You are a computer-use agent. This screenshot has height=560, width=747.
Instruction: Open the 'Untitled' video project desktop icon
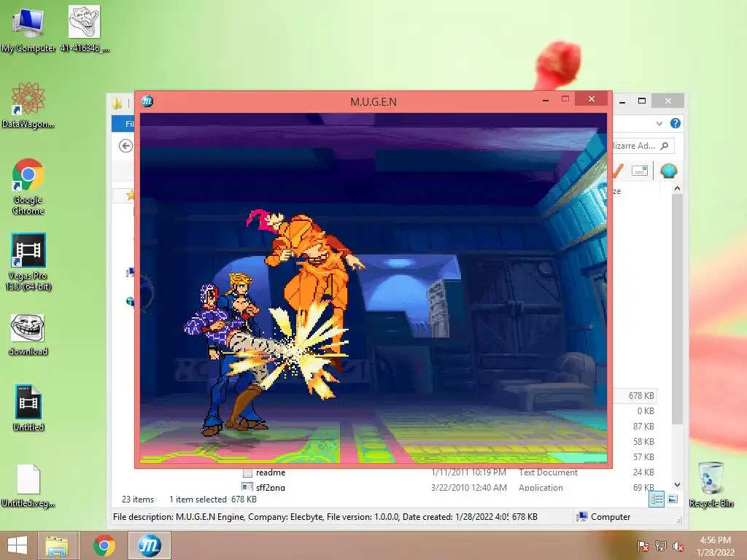coord(28,408)
